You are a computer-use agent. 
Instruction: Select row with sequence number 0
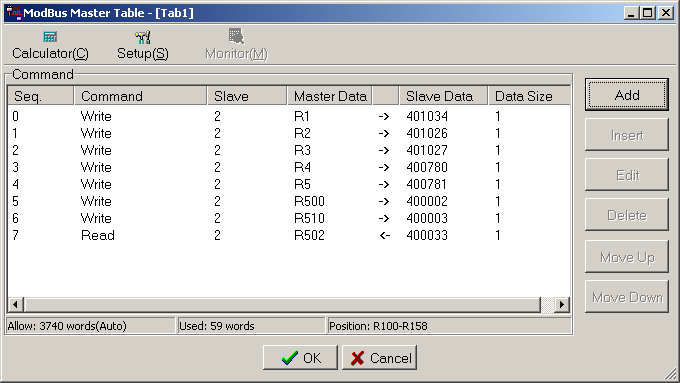(x=288, y=116)
